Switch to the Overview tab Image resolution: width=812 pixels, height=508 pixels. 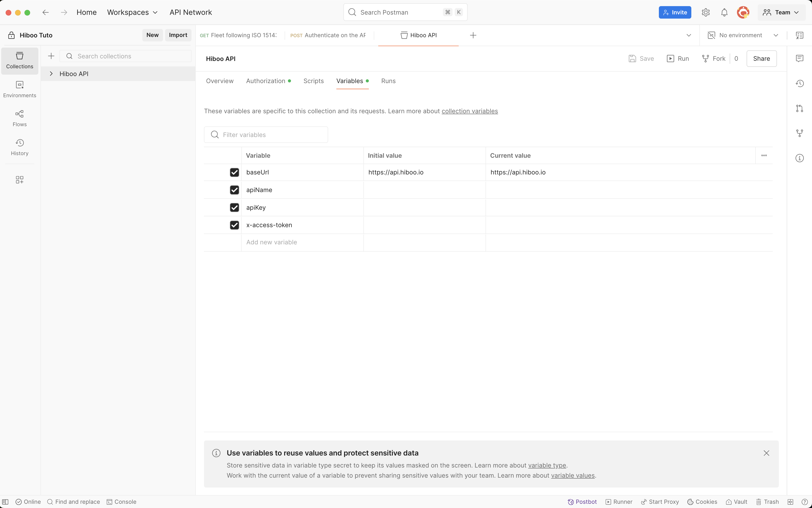click(x=219, y=81)
